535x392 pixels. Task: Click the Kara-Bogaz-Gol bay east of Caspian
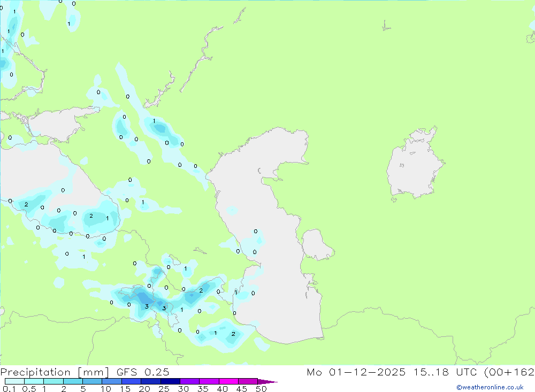pyautogui.click(x=317, y=245)
